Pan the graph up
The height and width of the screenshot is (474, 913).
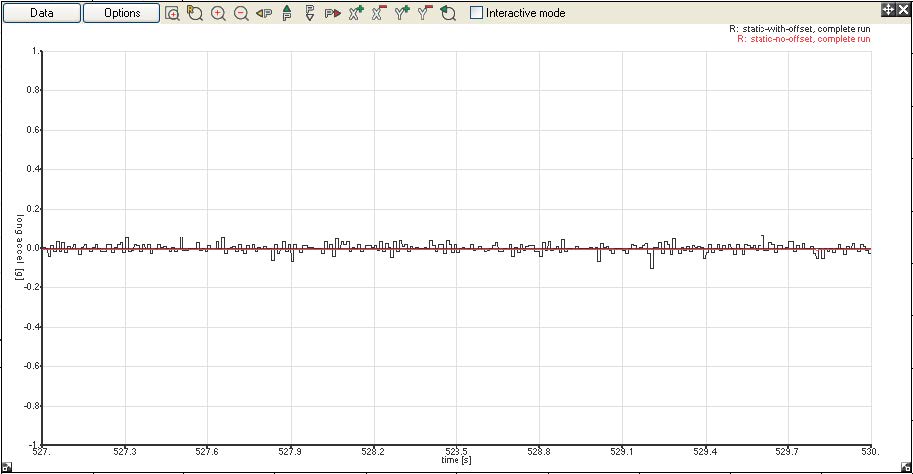pyautogui.click(x=287, y=13)
